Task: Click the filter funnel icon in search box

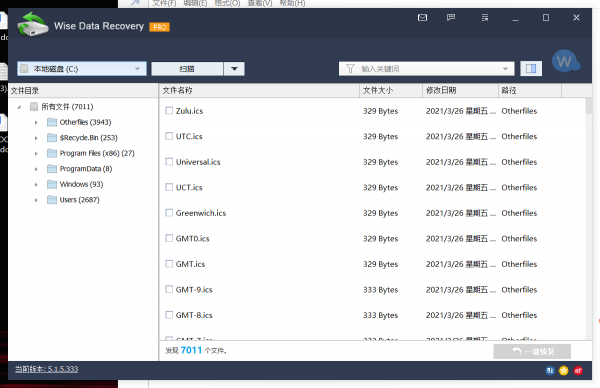Action: pos(350,69)
